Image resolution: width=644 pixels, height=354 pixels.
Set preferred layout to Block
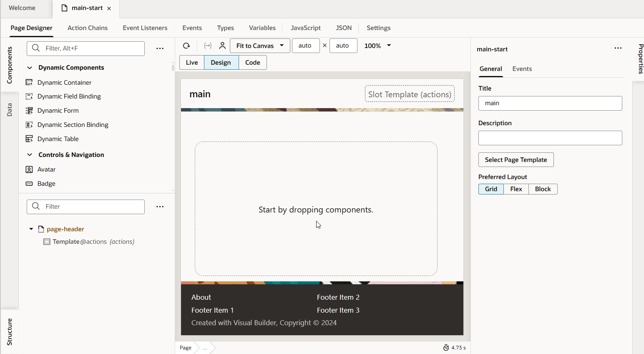tap(543, 189)
